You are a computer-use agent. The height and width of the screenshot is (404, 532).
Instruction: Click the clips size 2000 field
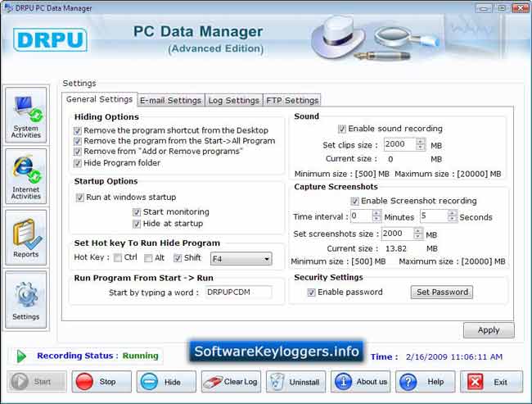[x=400, y=144]
